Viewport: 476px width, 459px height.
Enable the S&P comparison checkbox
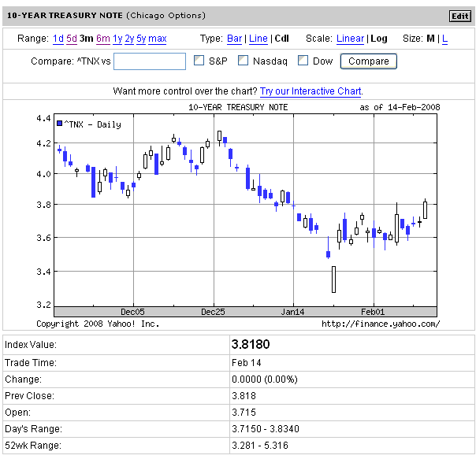[199, 61]
